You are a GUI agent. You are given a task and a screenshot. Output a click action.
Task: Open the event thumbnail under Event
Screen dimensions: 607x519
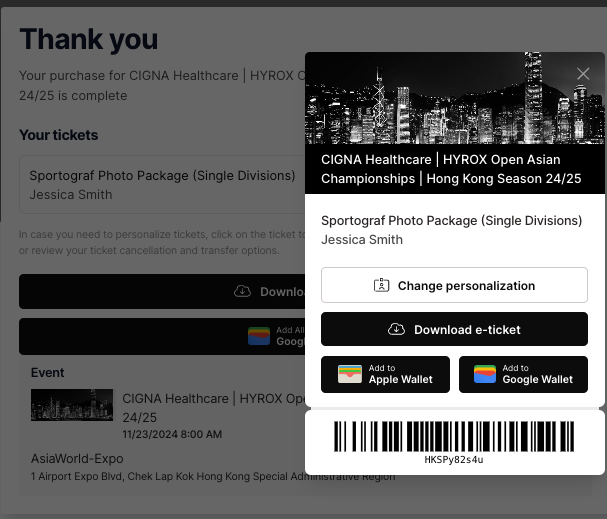coord(72,405)
